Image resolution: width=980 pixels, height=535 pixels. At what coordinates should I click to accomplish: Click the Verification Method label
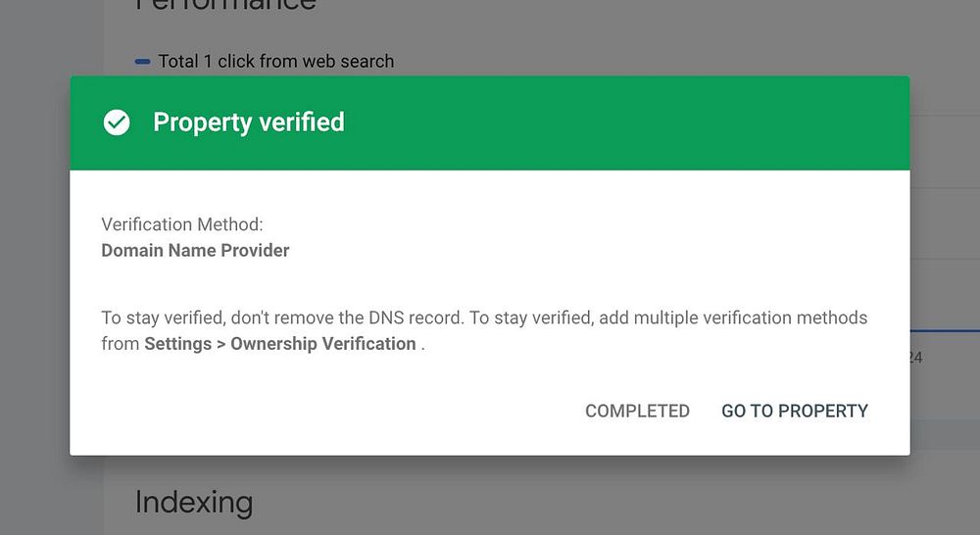click(x=182, y=224)
